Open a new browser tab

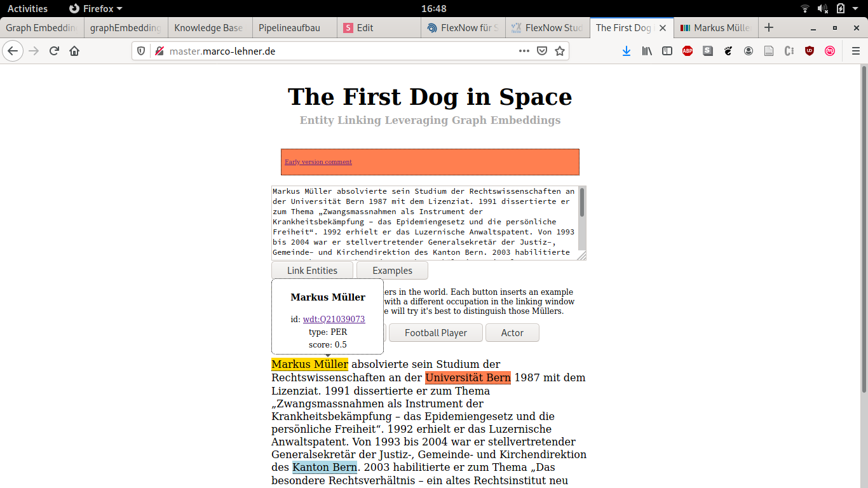coord(769,27)
